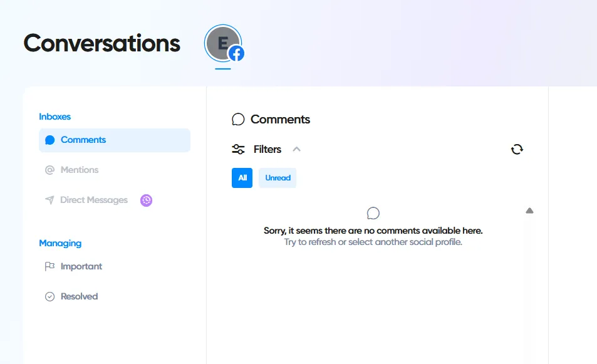Collapse the Filters section using the chevron
Image resolution: width=597 pixels, height=364 pixels.
[x=297, y=149]
